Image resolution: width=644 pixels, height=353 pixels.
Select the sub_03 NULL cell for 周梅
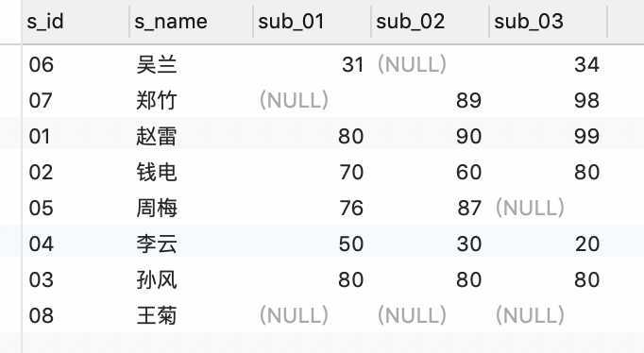pyautogui.click(x=530, y=208)
